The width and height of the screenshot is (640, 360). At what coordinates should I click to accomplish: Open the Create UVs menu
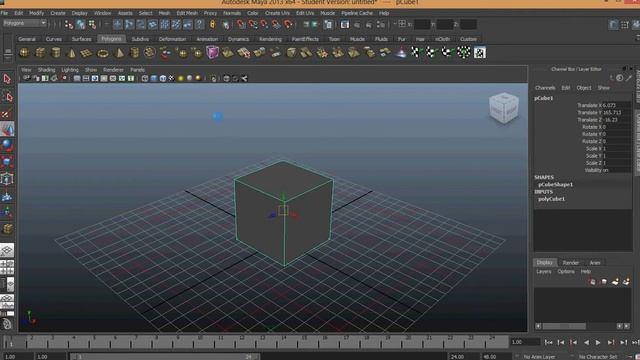click(x=277, y=13)
